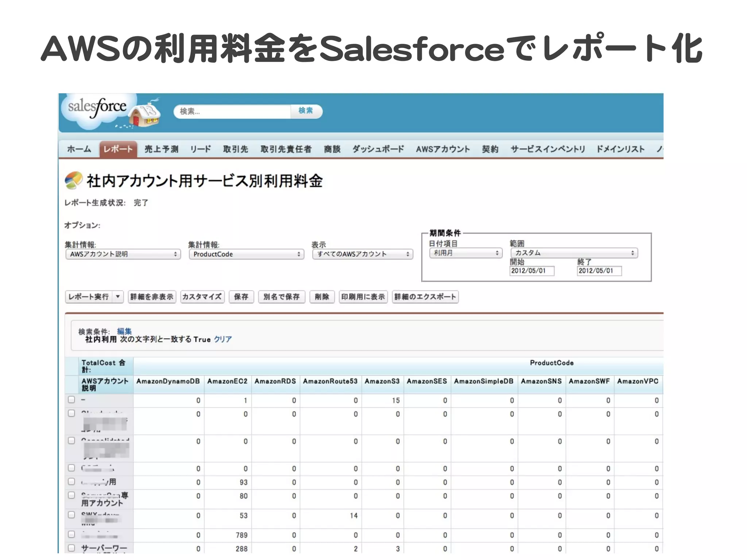Open the 取引先 tab
Screen dimensions: 747x560
coord(236,149)
